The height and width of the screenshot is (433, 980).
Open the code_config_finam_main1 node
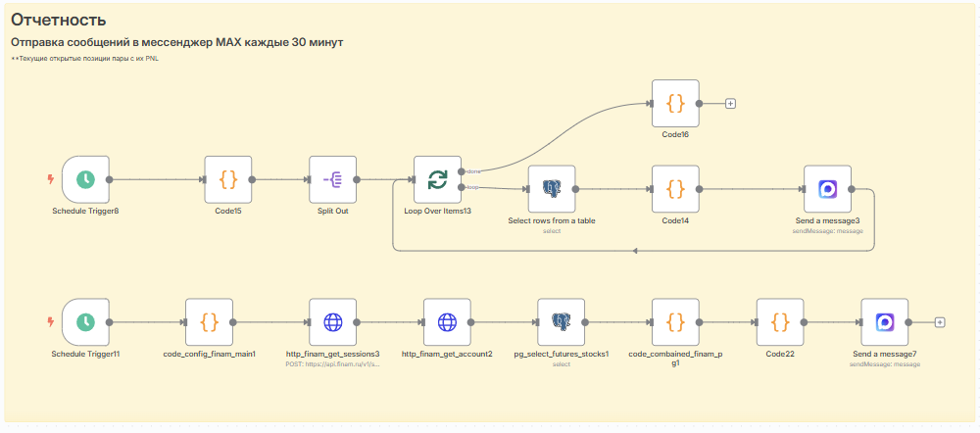click(210, 321)
